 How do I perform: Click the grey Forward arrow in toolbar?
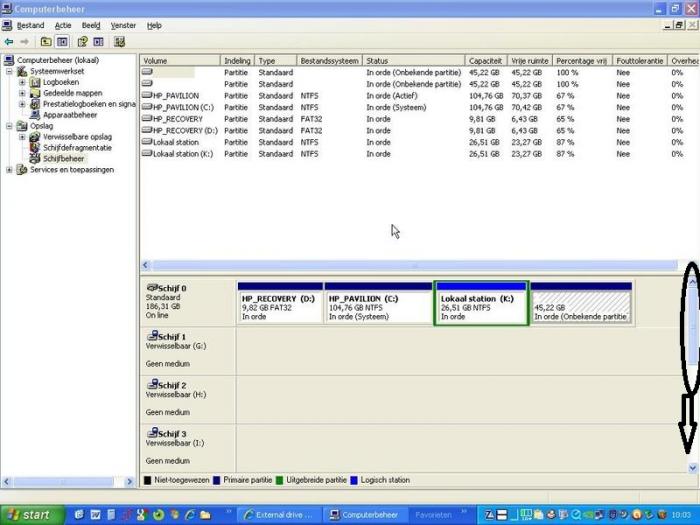coord(25,42)
